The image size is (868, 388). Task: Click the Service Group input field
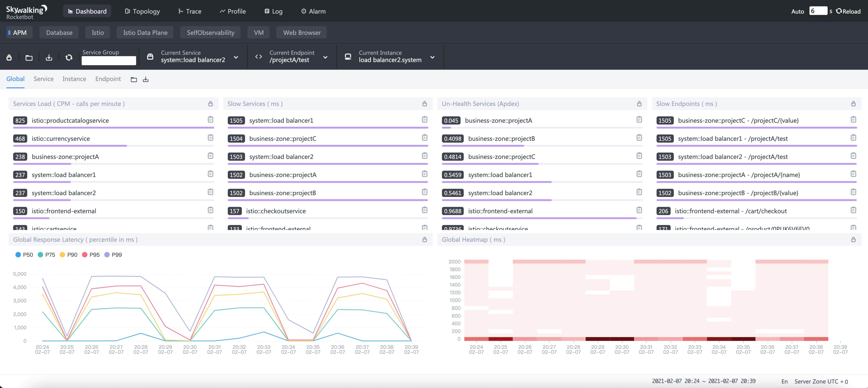[108, 61]
